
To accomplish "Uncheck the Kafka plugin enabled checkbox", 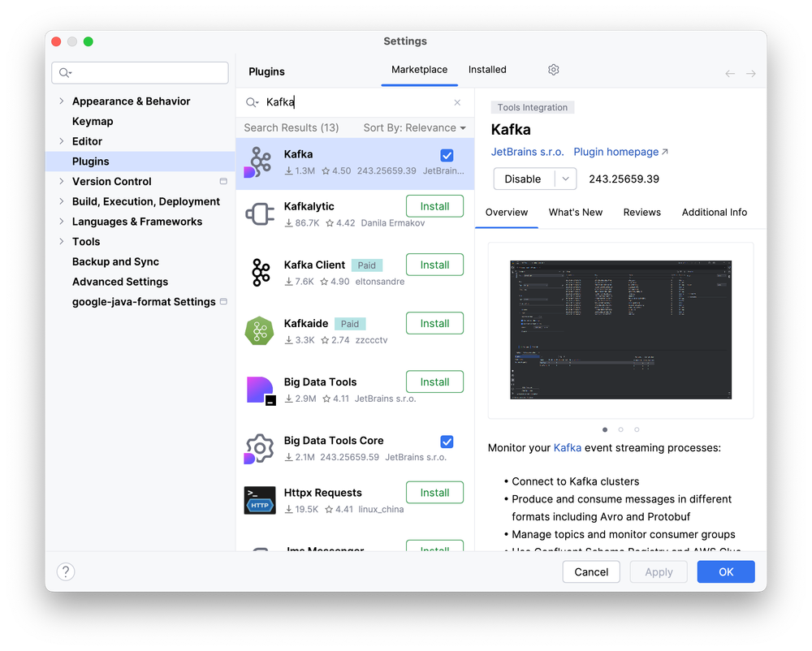I will point(447,155).
